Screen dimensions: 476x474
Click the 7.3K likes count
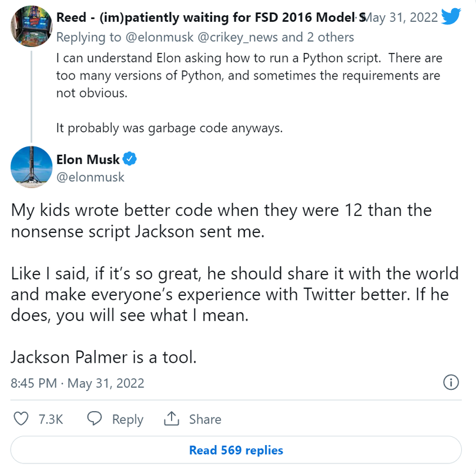(51, 419)
